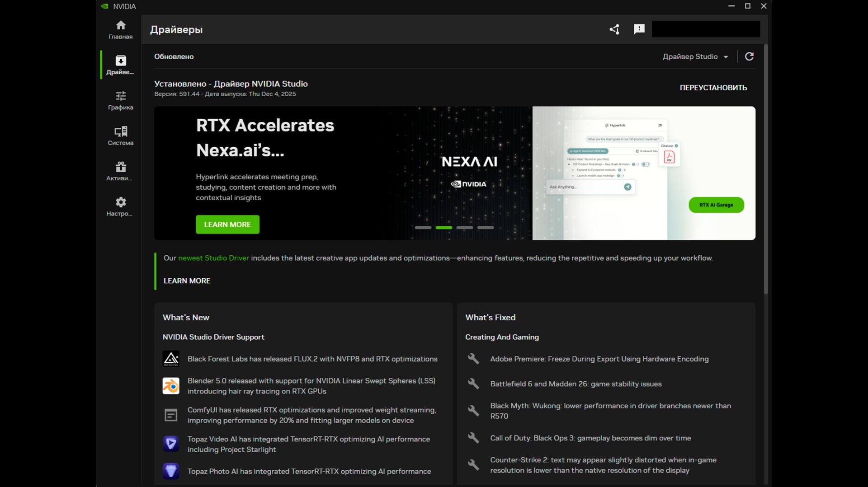The width and height of the screenshot is (868, 487).
Task: Click ПЕРЕУСТАНОВИТЬ to reinstall the driver
Action: [713, 88]
